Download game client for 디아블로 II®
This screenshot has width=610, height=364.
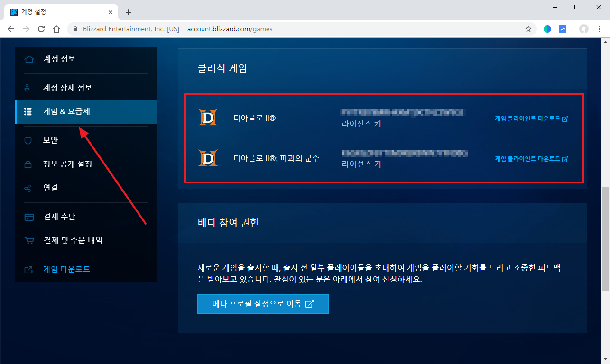tap(531, 119)
